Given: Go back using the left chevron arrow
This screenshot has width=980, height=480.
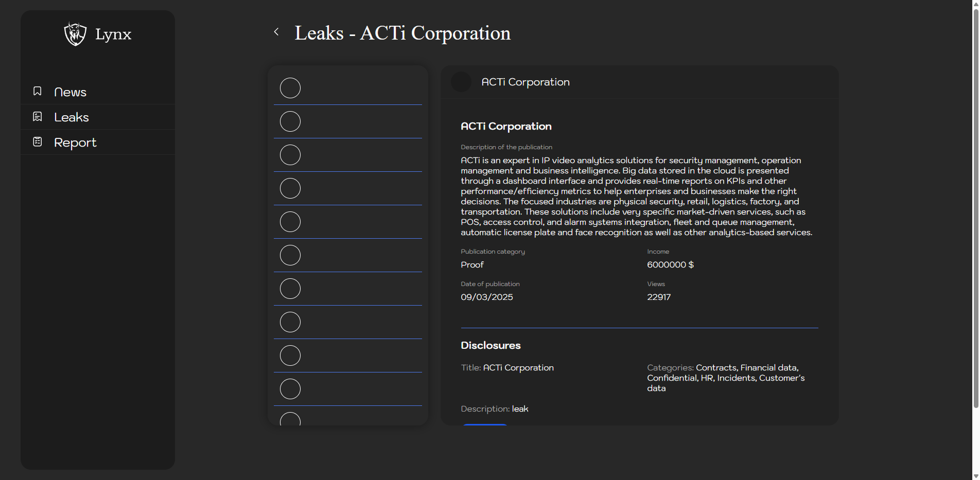Looking at the screenshot, I should [x=276, y=32].
